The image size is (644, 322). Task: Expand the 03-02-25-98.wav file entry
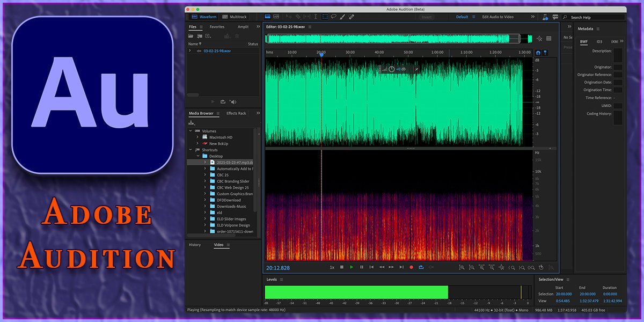tap(189, 51)
